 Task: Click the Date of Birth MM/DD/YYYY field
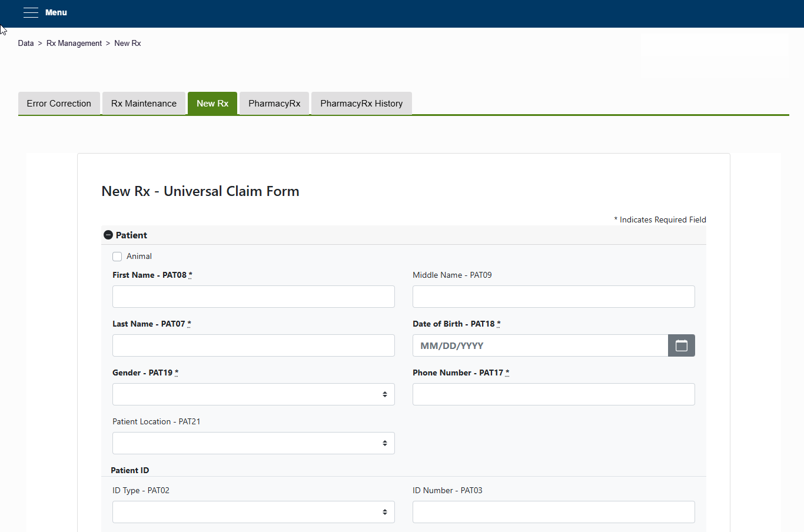click(x=540, y=345)
